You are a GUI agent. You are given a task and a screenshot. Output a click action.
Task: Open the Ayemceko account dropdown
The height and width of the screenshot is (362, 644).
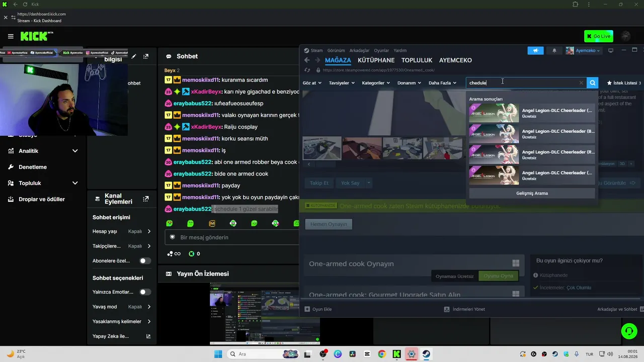[583, 50]
